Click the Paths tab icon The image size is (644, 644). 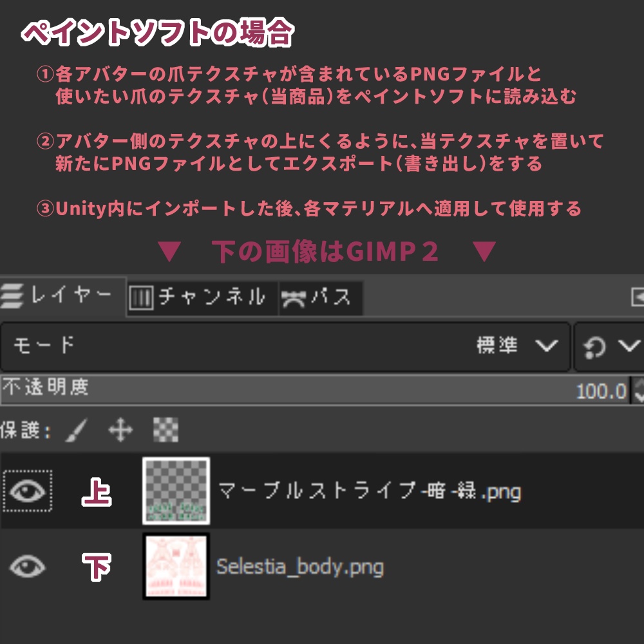coord(294,297)
